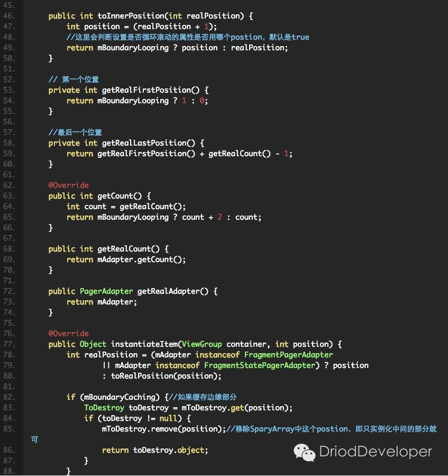Screen dimensions: 448x476
Task: Click getRealFirstPosition in its declaration on line 53
Action: coord(148,90)
